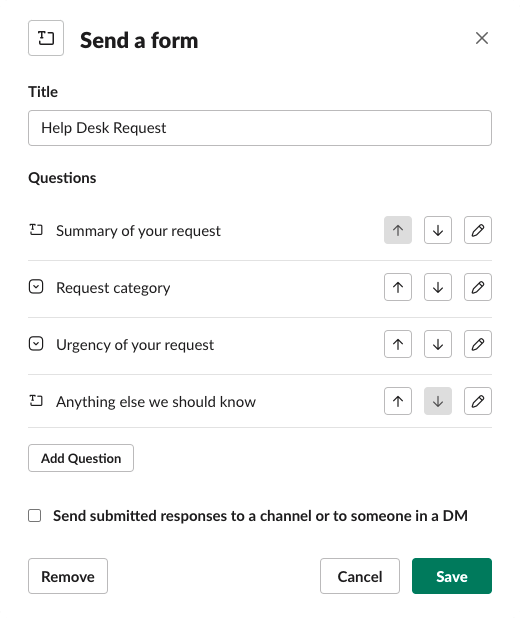Click the 'Send a form' heading
520x618 pixels.
(x=139, y=40)
